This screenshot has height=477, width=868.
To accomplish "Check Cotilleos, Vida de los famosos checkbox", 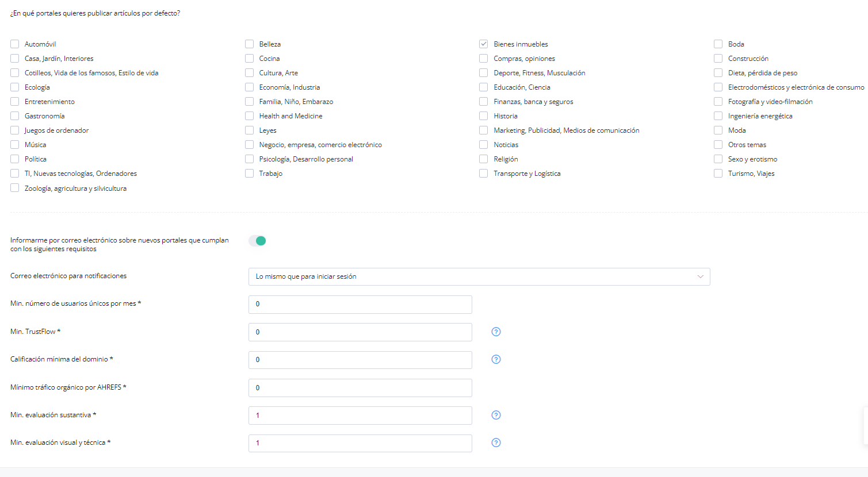I will point(15,72).
